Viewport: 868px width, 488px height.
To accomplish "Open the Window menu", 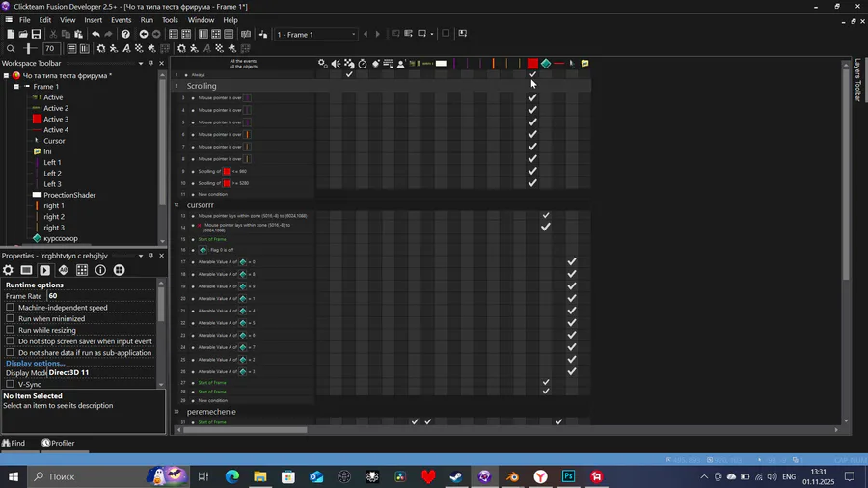I will click(201, 20).
